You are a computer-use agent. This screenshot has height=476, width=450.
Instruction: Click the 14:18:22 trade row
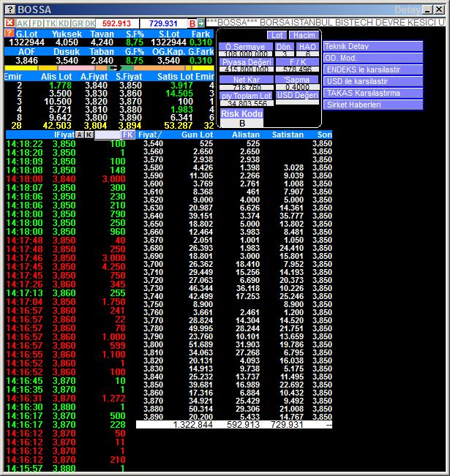pos(66,143)
